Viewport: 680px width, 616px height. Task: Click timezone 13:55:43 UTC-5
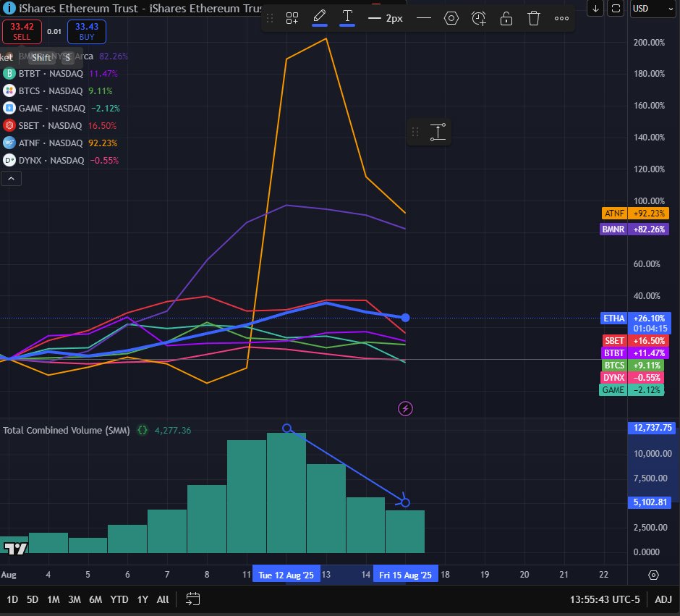(x=605, y=599)
